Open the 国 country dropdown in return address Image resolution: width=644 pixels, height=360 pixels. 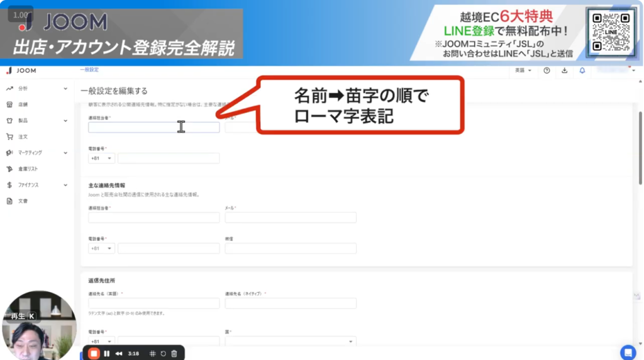tap(291, 342)
